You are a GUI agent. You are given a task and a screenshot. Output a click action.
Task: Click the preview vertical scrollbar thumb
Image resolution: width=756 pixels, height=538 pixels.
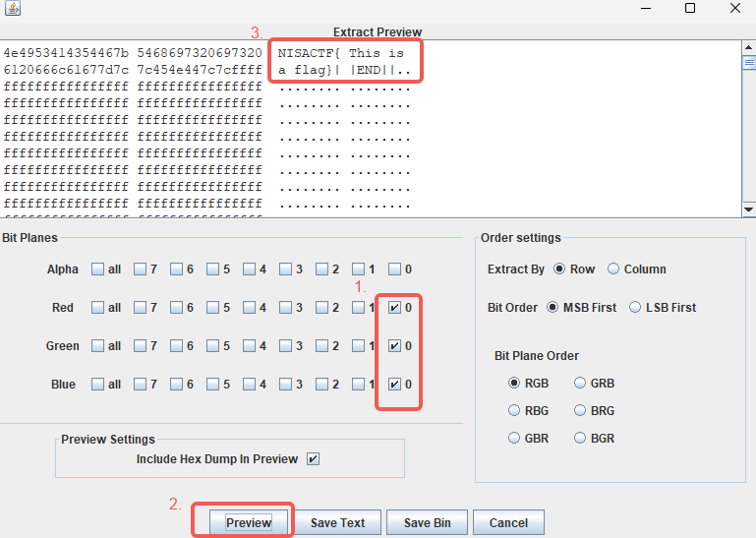(x=748, y=62)
